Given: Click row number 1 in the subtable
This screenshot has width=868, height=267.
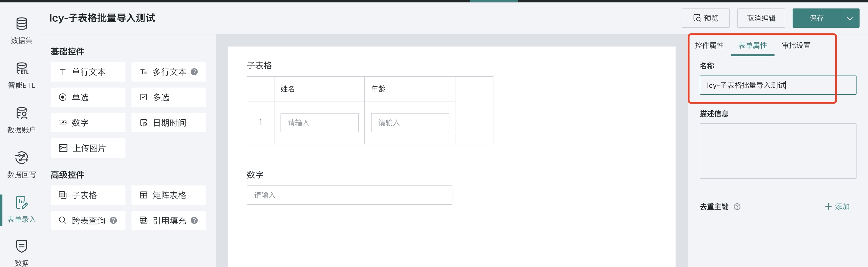Looking at the screenshot, I should pyautogui.click(x=261, y=123).
